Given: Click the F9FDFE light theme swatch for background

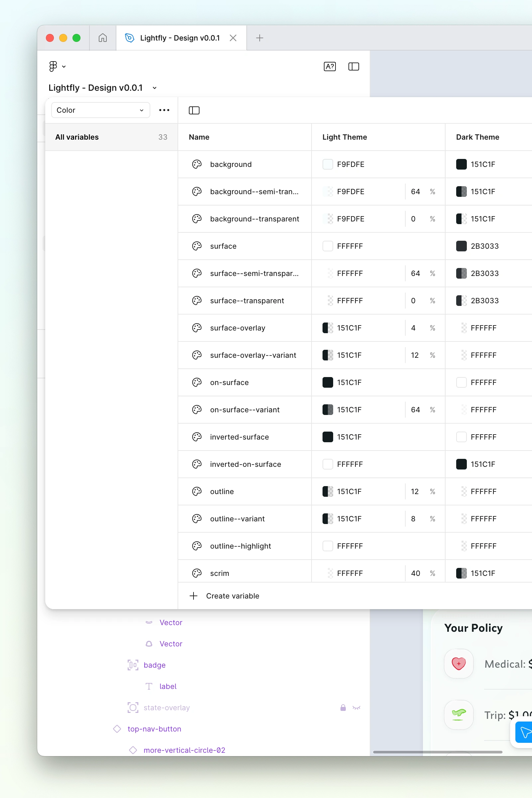Looking at the screenshot, I should pyautogui.click(x=328, y=164).
